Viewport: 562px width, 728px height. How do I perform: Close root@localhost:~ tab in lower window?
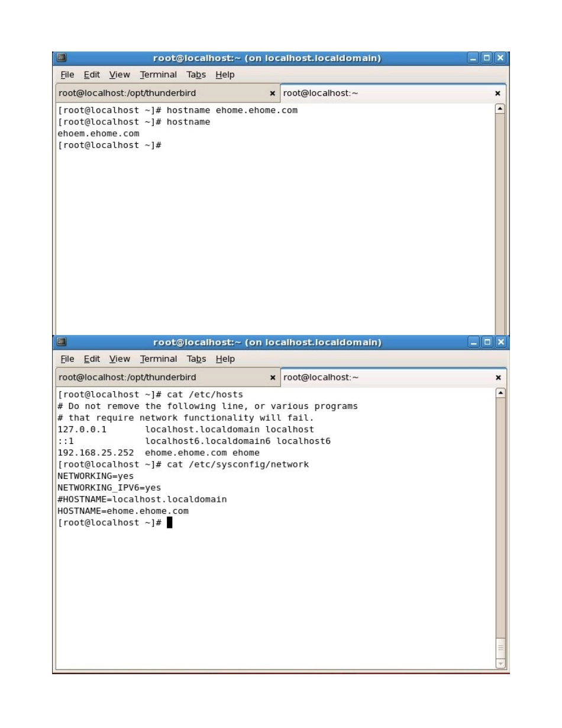[x=498, y=378]
